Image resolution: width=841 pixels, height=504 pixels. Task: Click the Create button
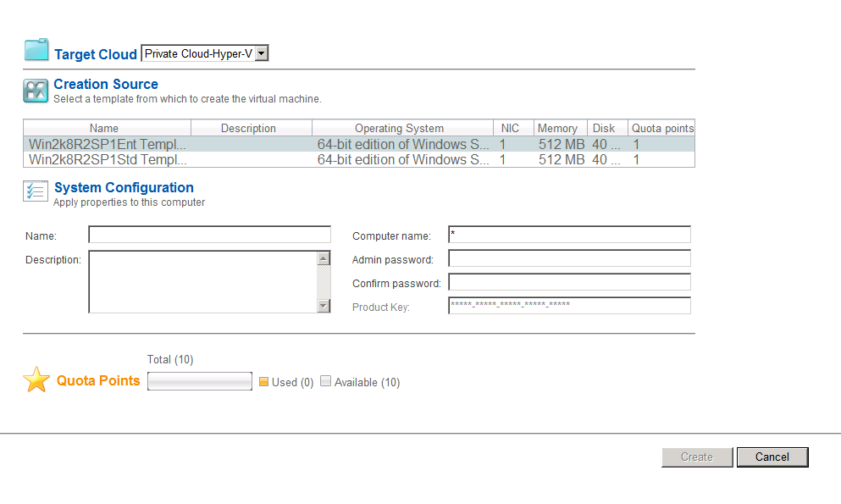coord(697,457)
